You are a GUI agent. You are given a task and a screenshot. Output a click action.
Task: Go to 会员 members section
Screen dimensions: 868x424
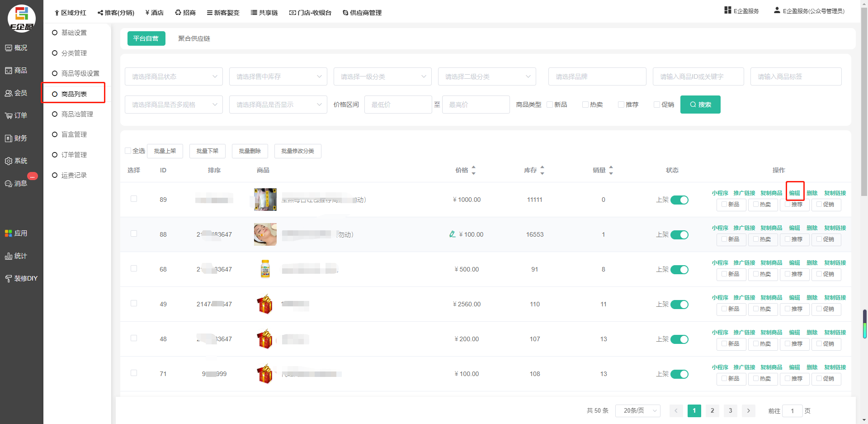[x=9, y=93]
